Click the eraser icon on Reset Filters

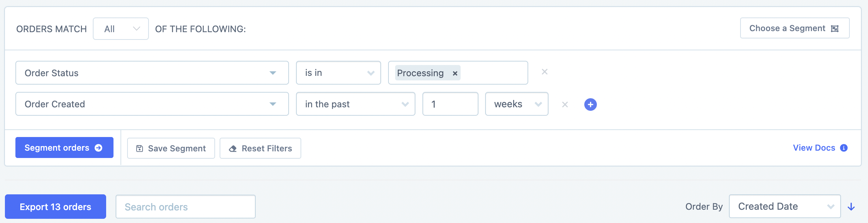tap(233, 148)
